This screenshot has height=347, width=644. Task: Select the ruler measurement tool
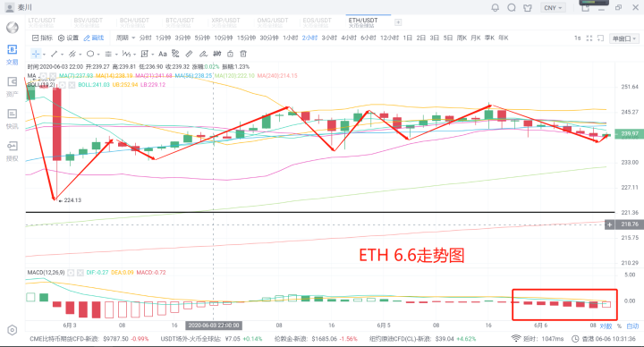(189, 54)
